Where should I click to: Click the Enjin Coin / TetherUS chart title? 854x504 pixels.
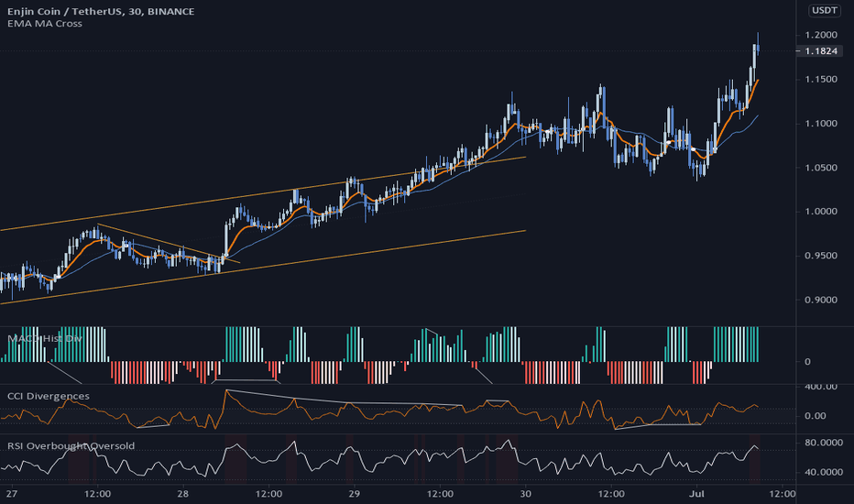101,11
